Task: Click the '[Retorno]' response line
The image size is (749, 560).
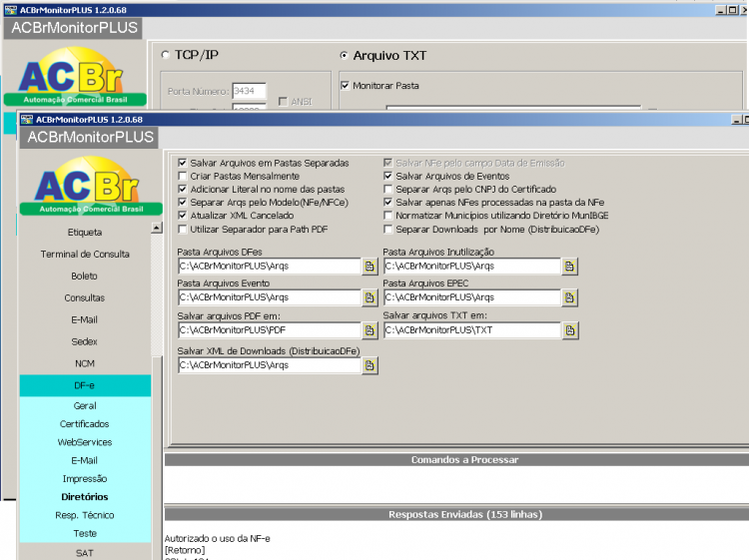Action: click(x=185, y=550)
